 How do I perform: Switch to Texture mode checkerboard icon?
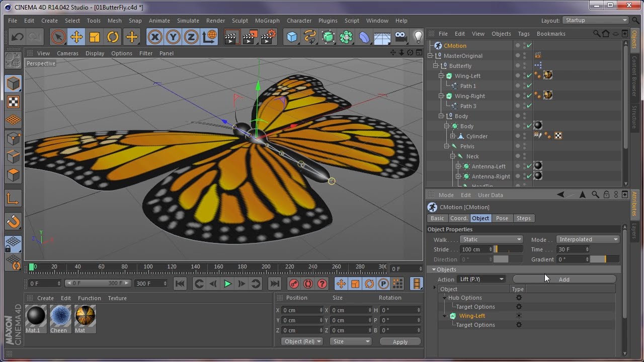13,102
